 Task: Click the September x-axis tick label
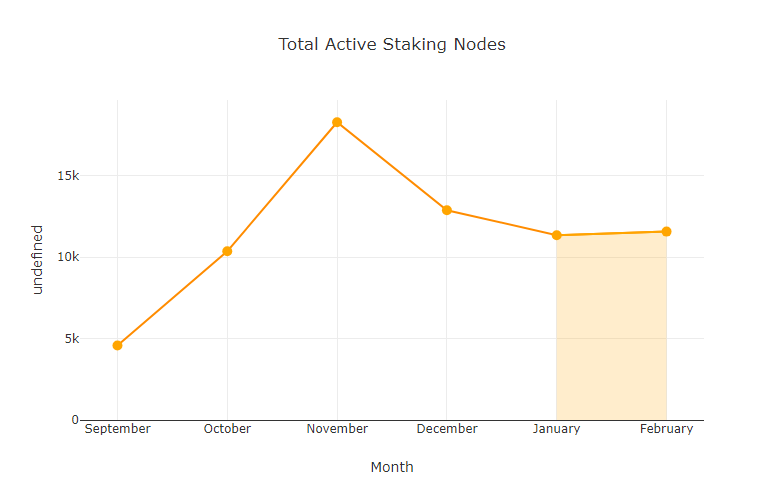click(117, 429)
